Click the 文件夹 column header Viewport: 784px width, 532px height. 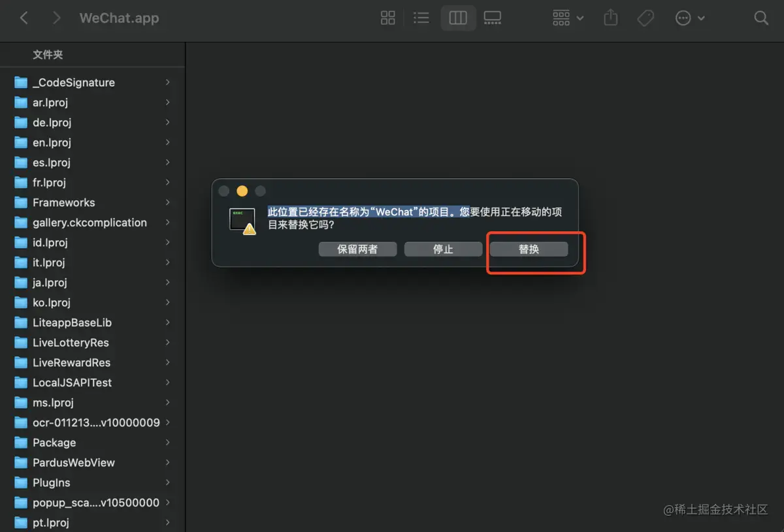(48, 55)
